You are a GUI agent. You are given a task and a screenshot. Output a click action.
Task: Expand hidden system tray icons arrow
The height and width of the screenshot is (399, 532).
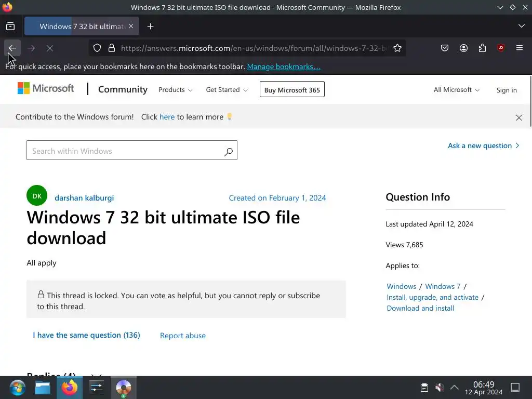click(454, 388)
